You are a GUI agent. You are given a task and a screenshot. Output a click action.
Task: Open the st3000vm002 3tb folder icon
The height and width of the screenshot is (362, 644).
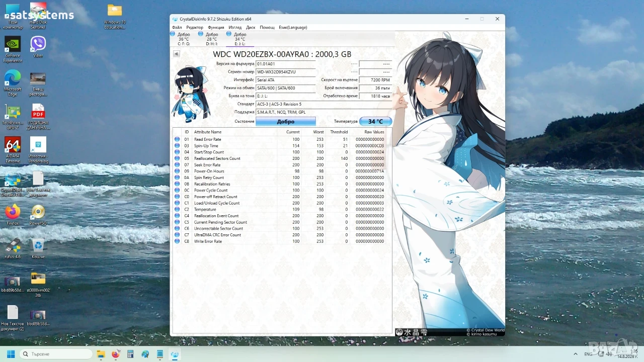click(38, 284)
